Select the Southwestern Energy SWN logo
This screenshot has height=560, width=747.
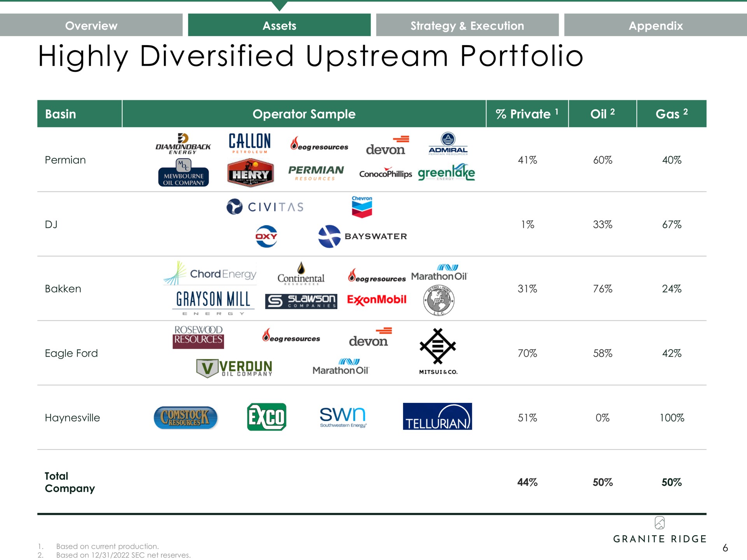[343, 417]
